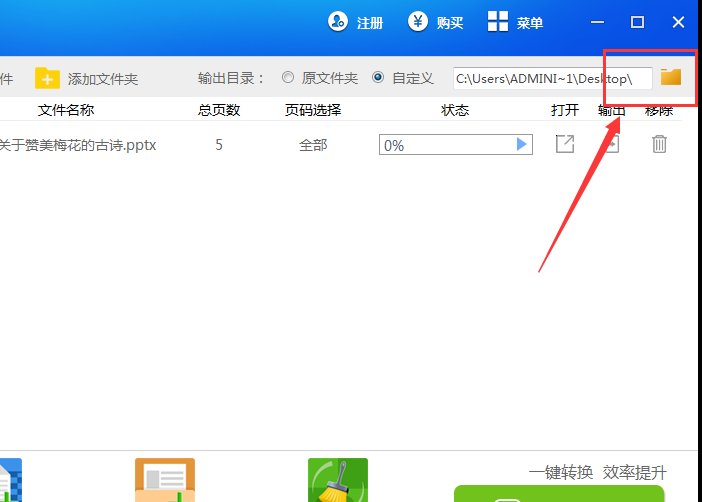Click the four-square menu grid icon

(x=498, y=21)
